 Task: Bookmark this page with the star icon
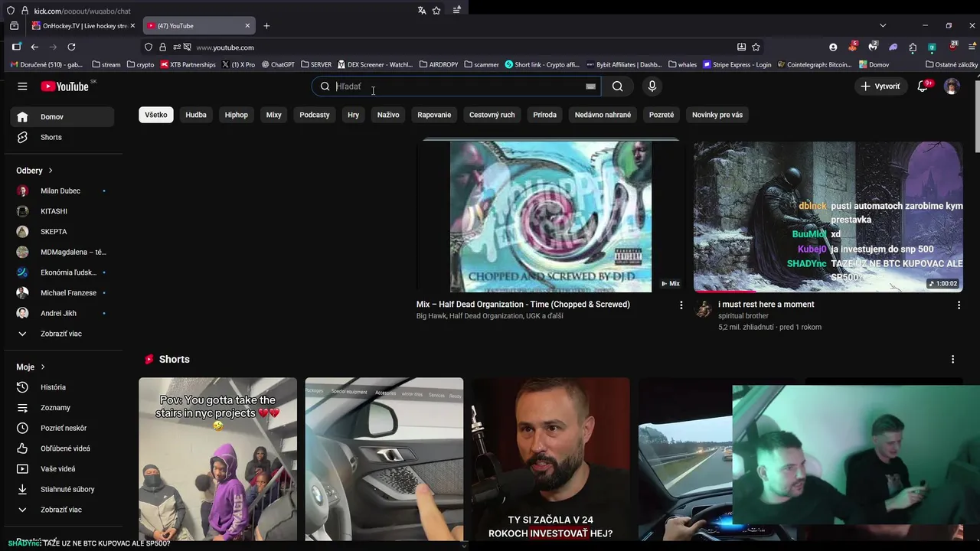tap(756, 47)
